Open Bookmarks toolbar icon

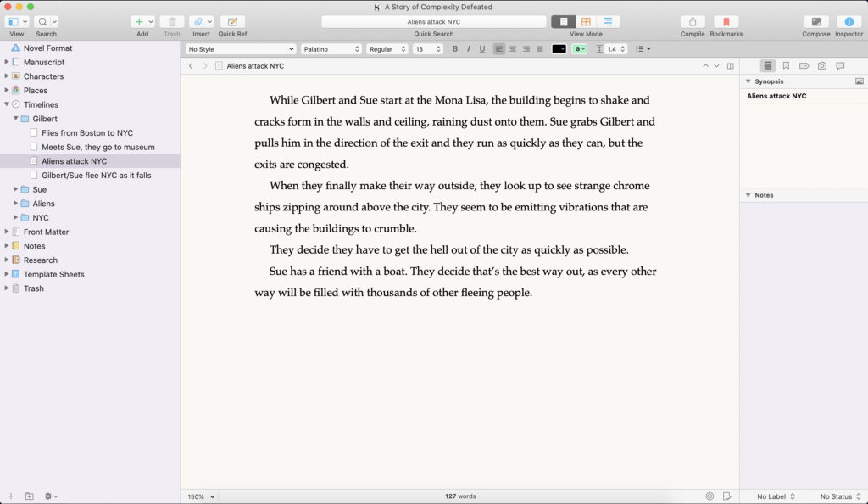(726, 21)
